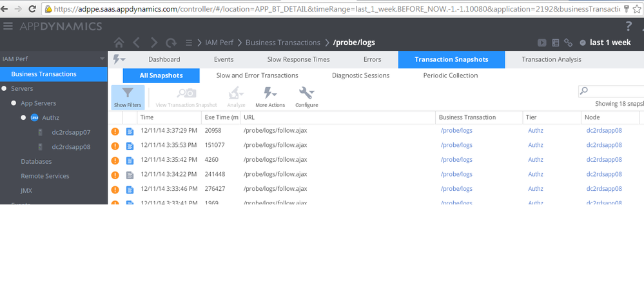Image resolution: width=644 pixels, height=303 pixels.
Task: Click warning icon on the 3:33:46 PM row
Action: coord(115,190)
